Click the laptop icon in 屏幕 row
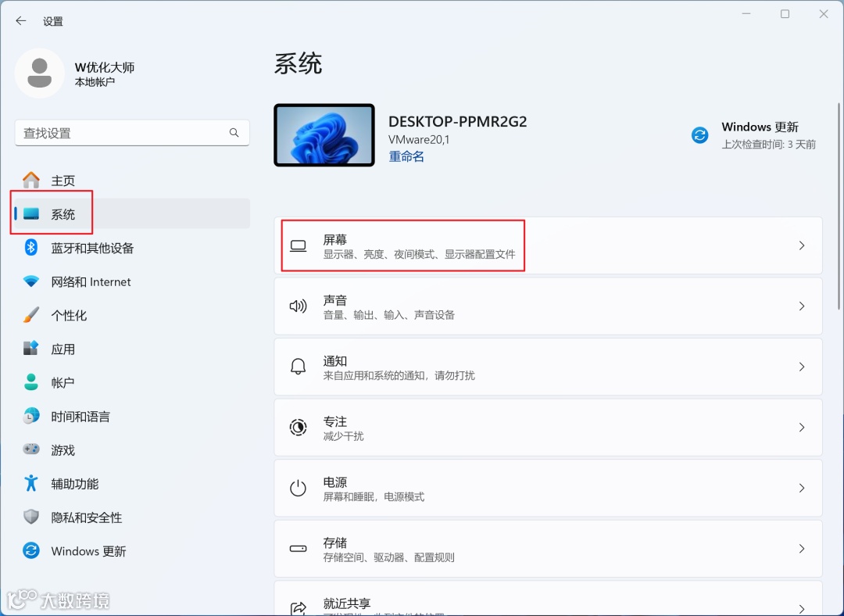Image resolution: width=844 pixels, height=616 pixels. tap(299, 246)
